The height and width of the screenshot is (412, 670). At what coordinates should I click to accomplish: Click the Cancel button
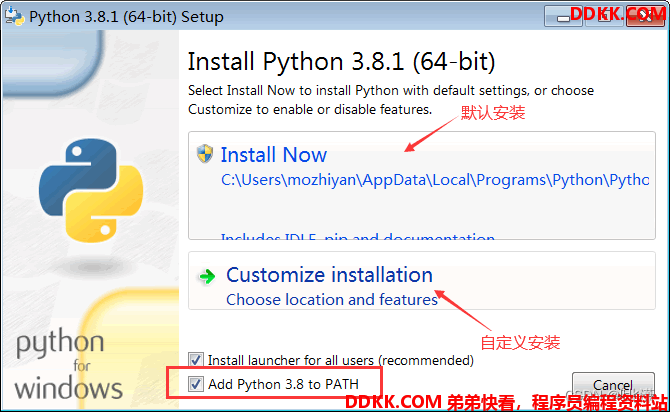pos(613,385)
